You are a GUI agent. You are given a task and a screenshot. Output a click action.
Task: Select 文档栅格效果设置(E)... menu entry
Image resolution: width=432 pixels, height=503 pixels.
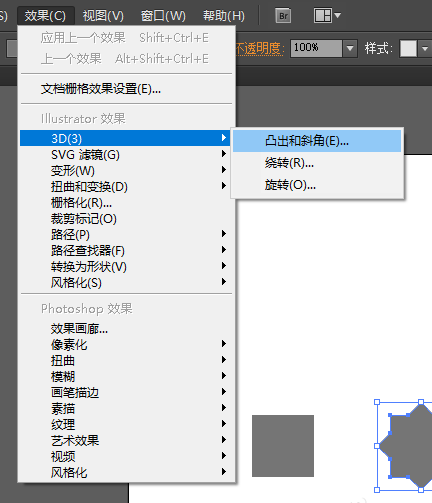click(x=127, y=89)
